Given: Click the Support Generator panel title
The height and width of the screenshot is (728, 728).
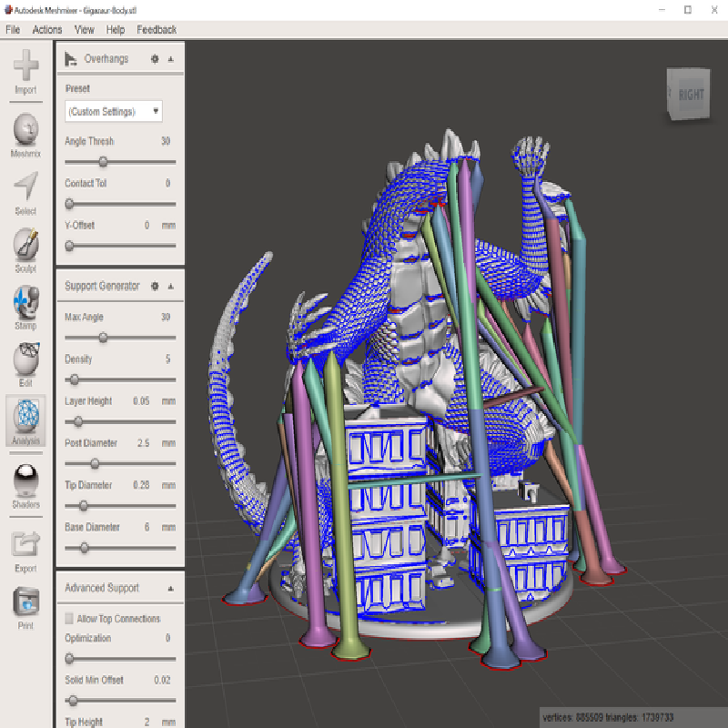Looking at the screenshot, I should [102, 286].
